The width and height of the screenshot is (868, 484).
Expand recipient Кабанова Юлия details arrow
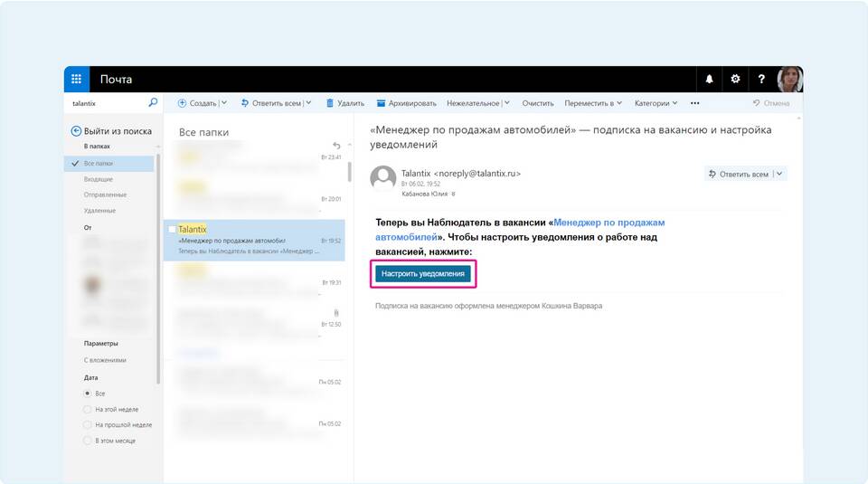pyautogui.click(x=453, y=194)
